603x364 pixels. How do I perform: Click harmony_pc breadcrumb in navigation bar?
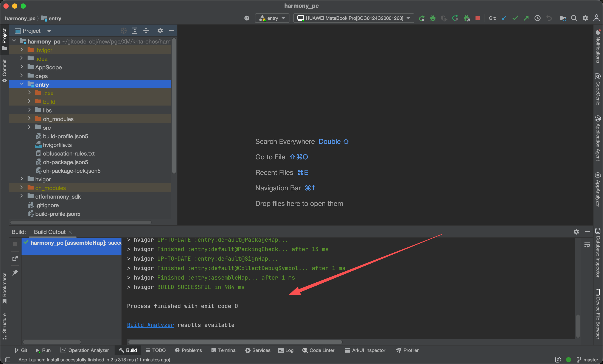coord(20,18)
